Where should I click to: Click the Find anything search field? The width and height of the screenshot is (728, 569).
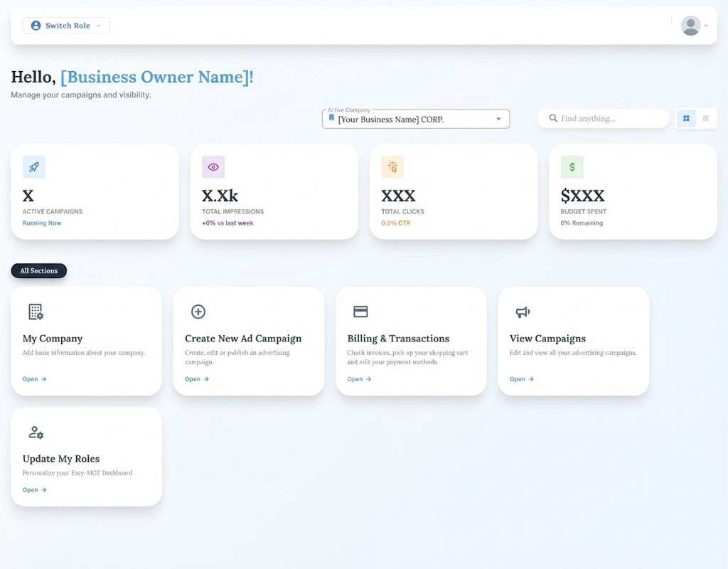608,119
